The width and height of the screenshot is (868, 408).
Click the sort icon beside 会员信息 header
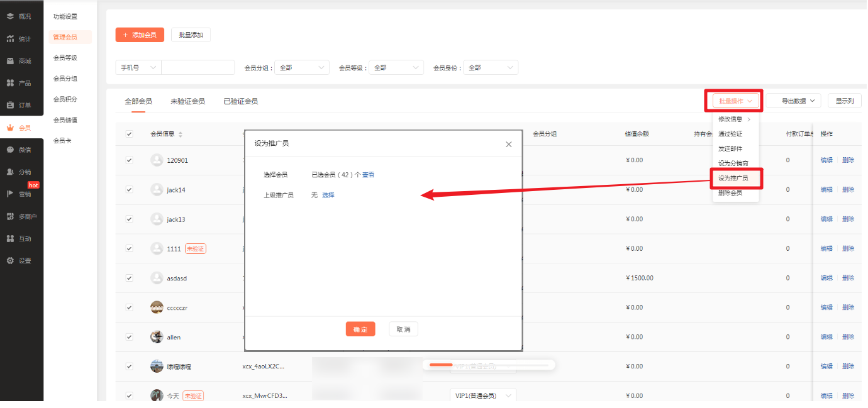coord(181,135)
